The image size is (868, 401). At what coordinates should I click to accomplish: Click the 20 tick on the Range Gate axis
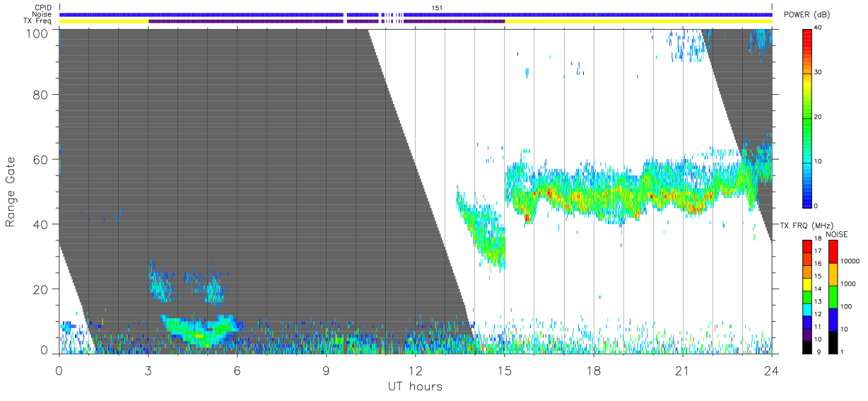(x=42, y=289)
